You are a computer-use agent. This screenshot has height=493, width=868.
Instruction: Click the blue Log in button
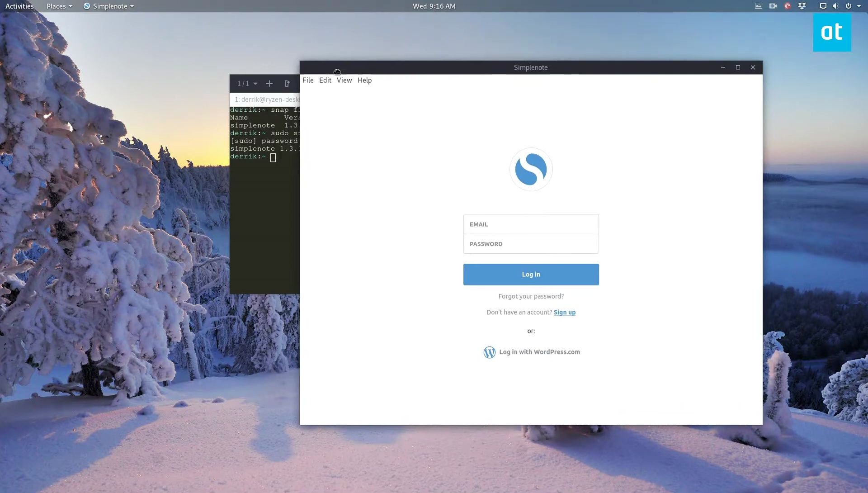[x=531, y=275]
